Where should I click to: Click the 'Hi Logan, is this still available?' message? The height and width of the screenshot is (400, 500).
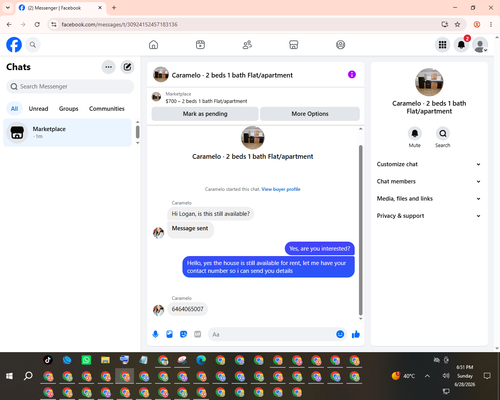(211, 214)
